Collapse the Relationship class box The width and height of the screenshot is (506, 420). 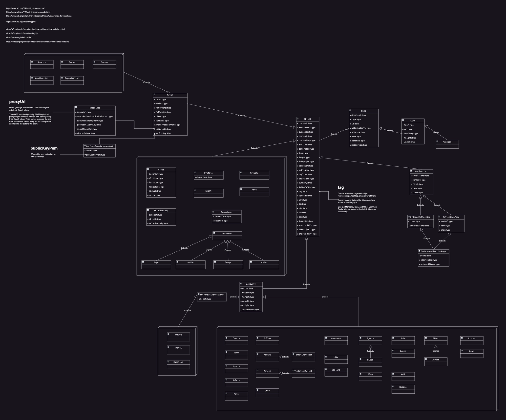148,210
